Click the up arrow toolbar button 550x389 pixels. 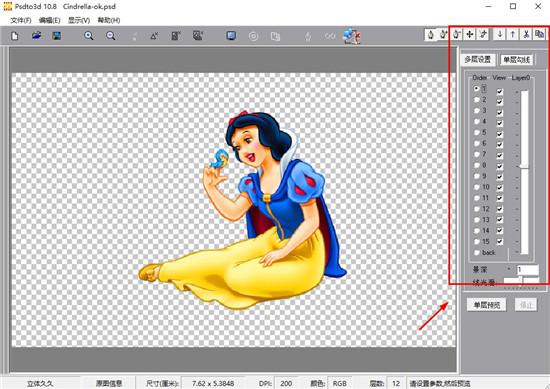click(x=513, y=34)
